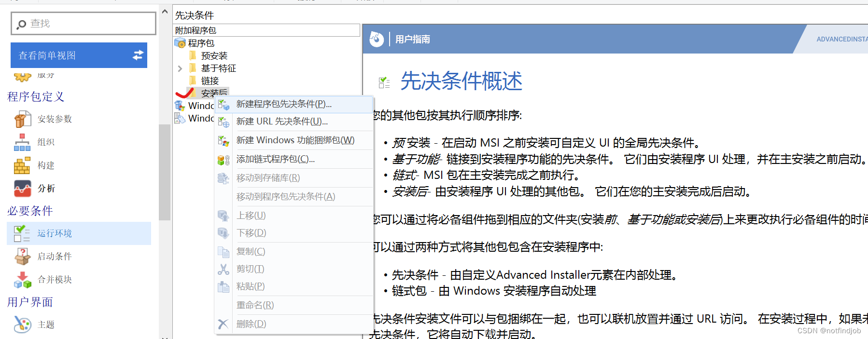868x339 pixels.
Task: Click new package prerequisite icon in menu
Action: tap(224, 105)
